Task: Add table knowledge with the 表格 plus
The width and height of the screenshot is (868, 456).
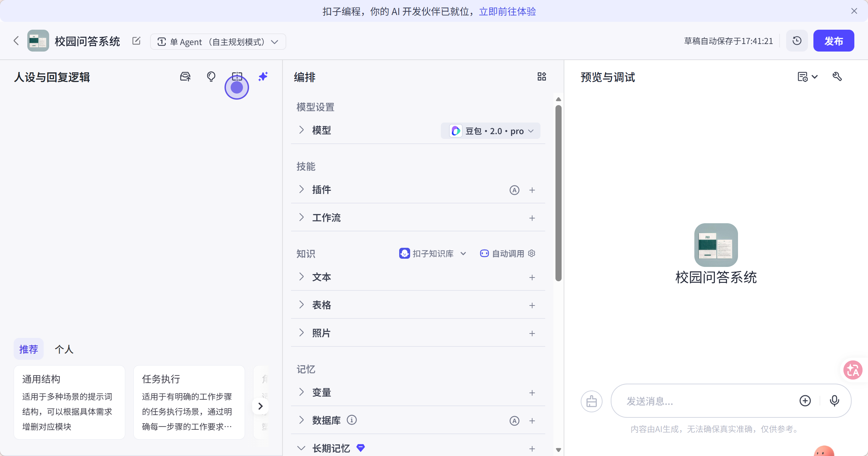Action: 532,305
